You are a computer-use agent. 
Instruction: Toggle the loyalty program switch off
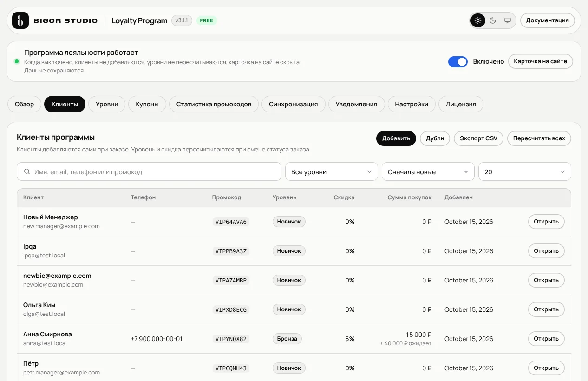[x=458, y=61]
